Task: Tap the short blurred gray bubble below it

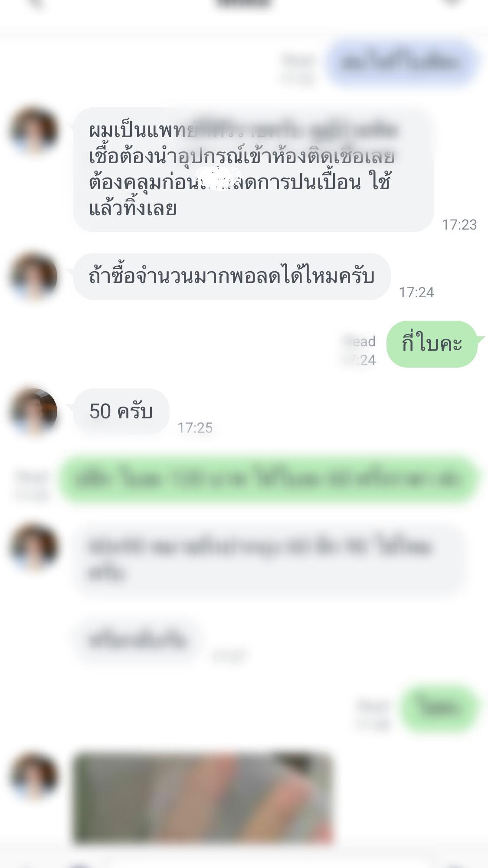Action: click(138, 640)
